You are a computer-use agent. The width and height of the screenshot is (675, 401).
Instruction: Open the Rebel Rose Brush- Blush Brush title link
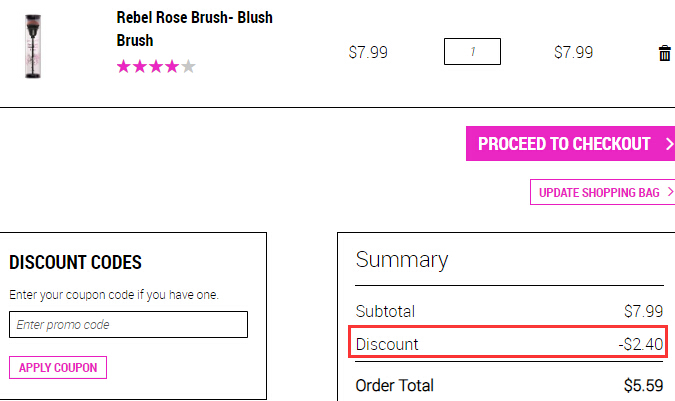(195, 29)
